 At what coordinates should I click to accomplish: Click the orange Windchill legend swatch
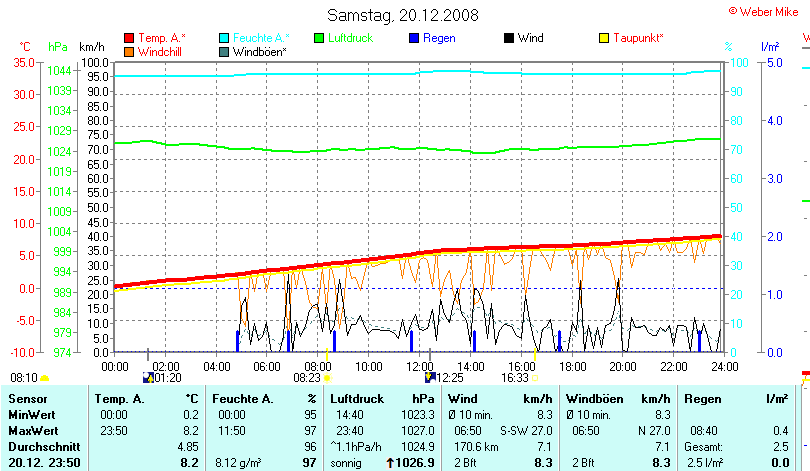(x=129, y=52)
